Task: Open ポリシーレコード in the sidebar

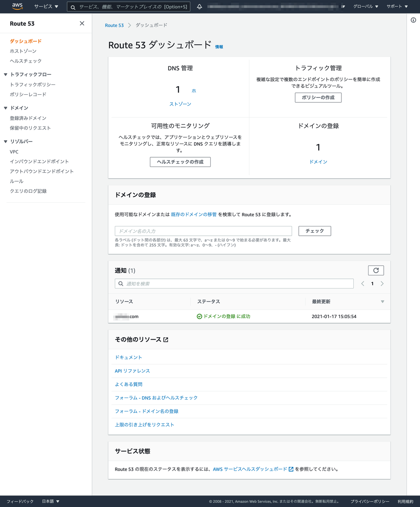Action: pyautogui.click(x=28, y=94)
